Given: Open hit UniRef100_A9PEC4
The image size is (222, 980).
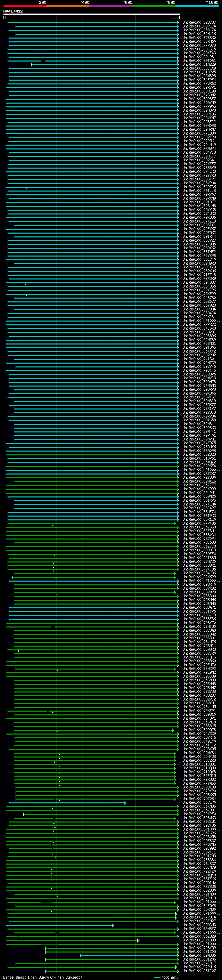Looking at the screenshot, I should point(199,26).
